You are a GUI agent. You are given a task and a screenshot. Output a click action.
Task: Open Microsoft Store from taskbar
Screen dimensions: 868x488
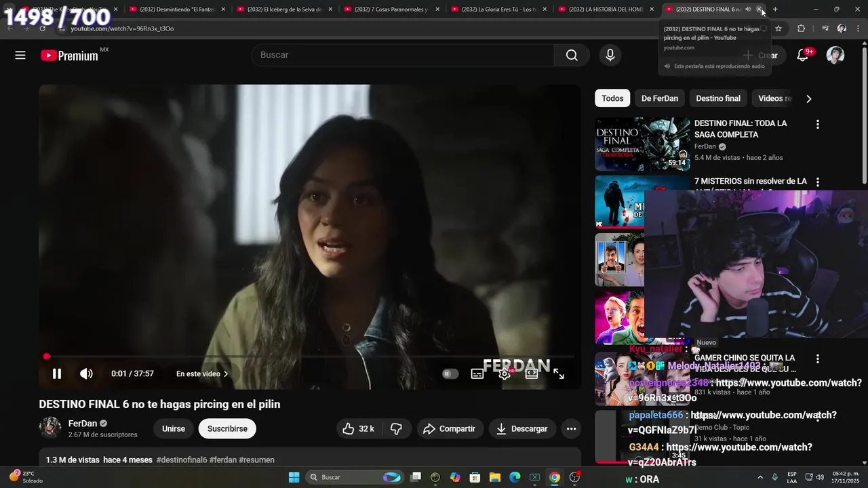tap(475, 477)
